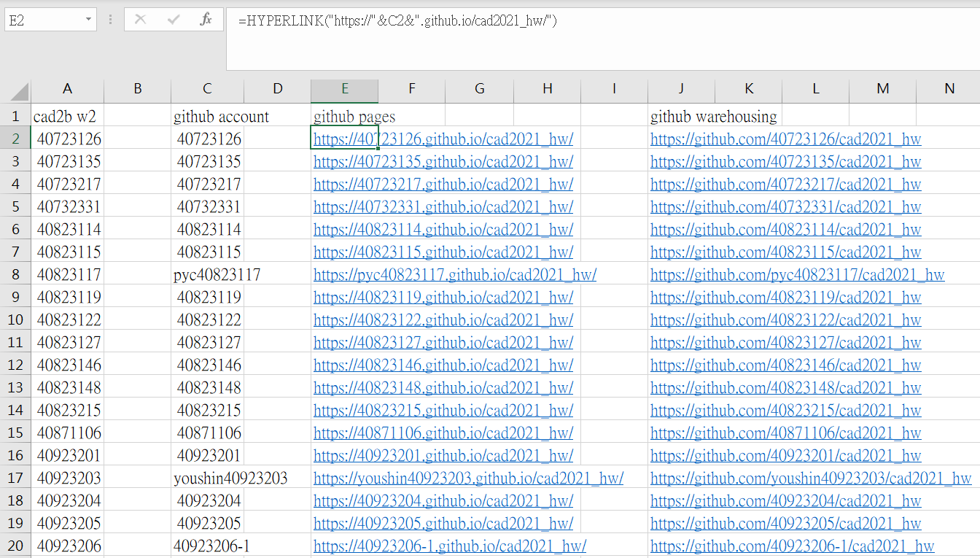Open link https://40923206-1.github.io/cad2021_hw/
980x558 pixels.
pos(450,546)
